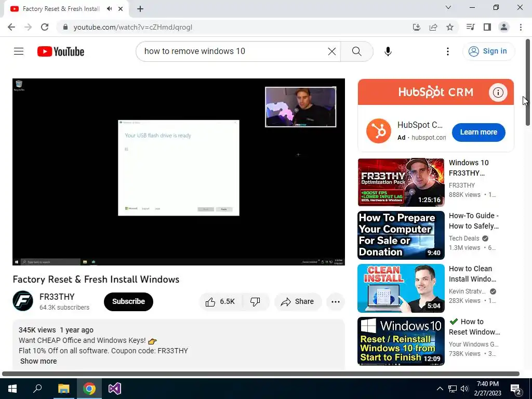
Task: Bookmark this tab with the star
Action: pyautogui.click(x=450, y=27)
